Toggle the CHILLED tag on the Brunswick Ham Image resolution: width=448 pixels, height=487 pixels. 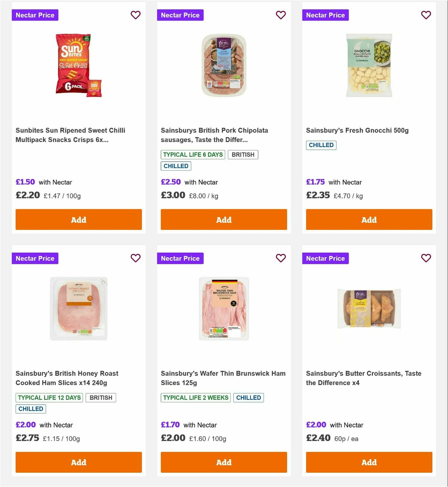pos(249,398)
